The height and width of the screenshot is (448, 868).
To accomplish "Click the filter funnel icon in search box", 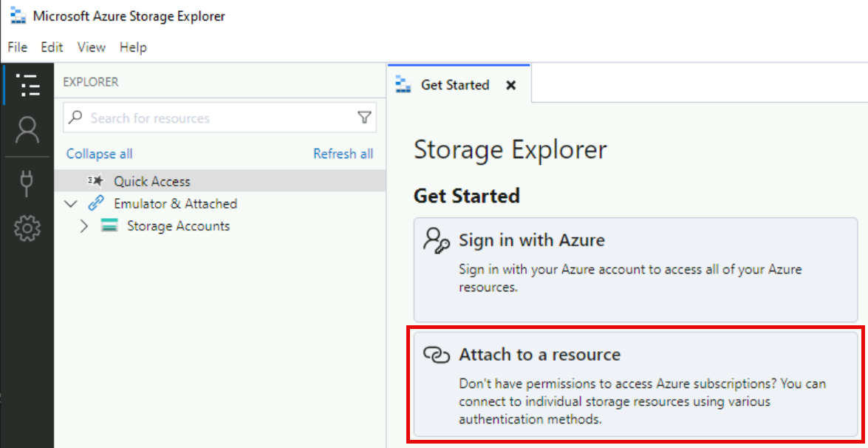I will click(x=364, y=118).
